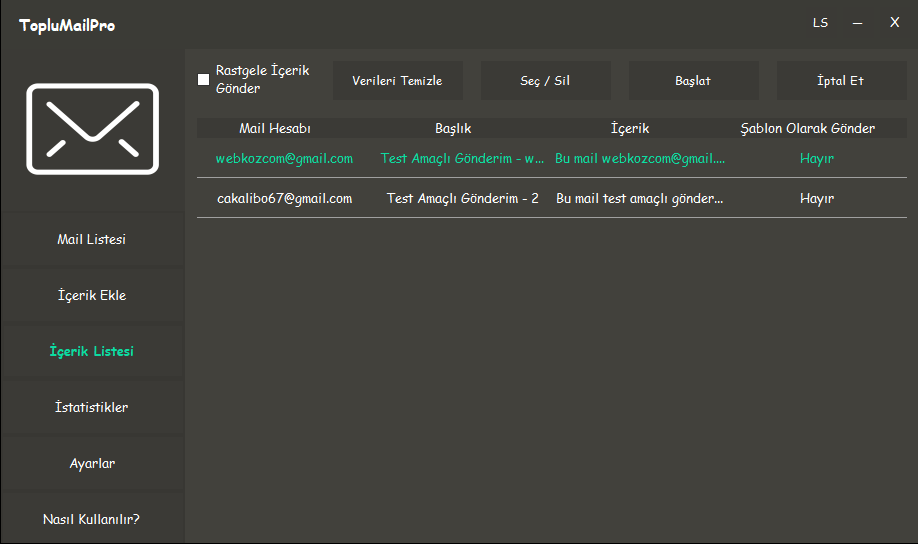
Task: Show the Nasıl Kullanılır? help page
Action: [92, 520]
